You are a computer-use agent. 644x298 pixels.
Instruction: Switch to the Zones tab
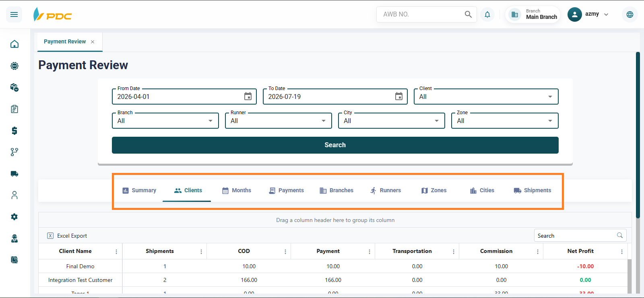coord(434,191)
